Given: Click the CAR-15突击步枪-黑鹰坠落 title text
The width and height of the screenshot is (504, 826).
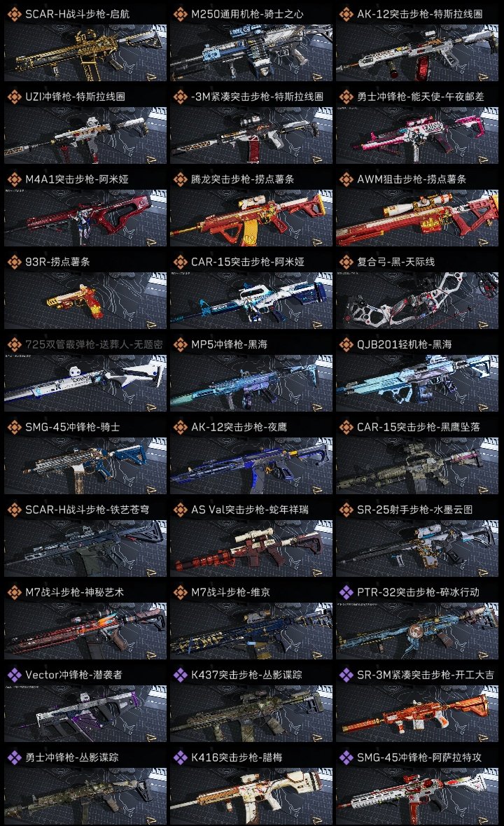Looking at the screenshot, I should pos(418,427).
